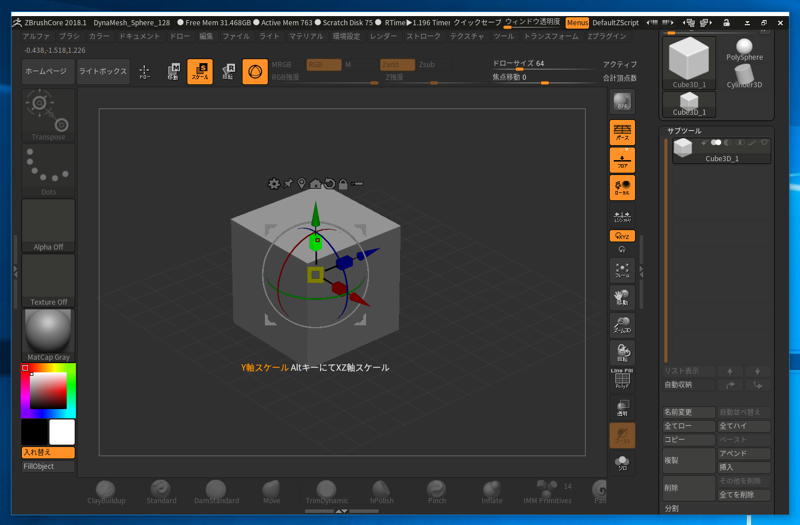
Task: Open the Alpha Off picker
Action: pos(48,225)
